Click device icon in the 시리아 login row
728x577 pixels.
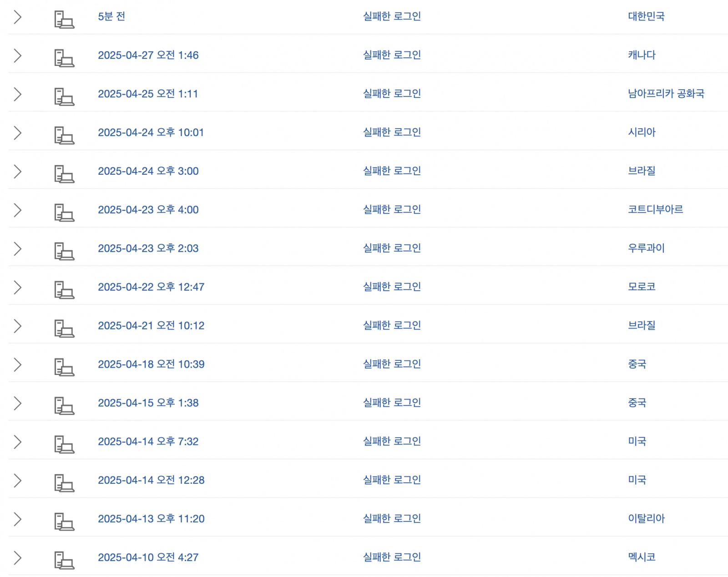(64, 136)
